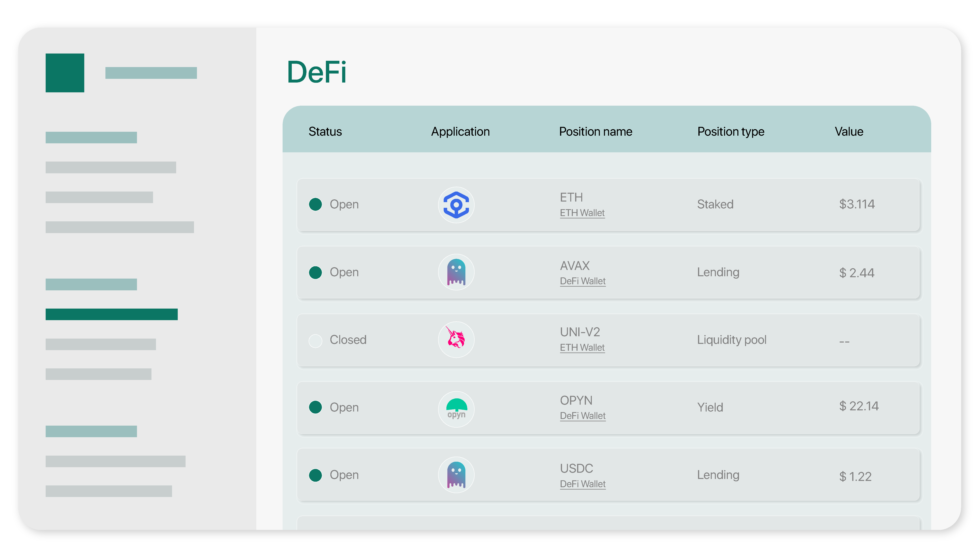Open the Opyn application icon
Image resolution: width=980 pixels, height=556 pixels.
click(x=456, y=408)
